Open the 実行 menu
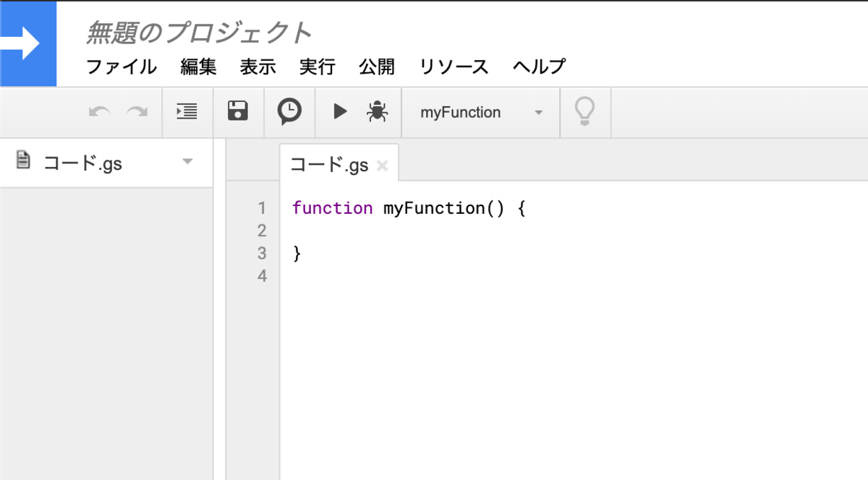Viewport: 868px width, 480px height. pyautogui.click(x=317, y=67)
